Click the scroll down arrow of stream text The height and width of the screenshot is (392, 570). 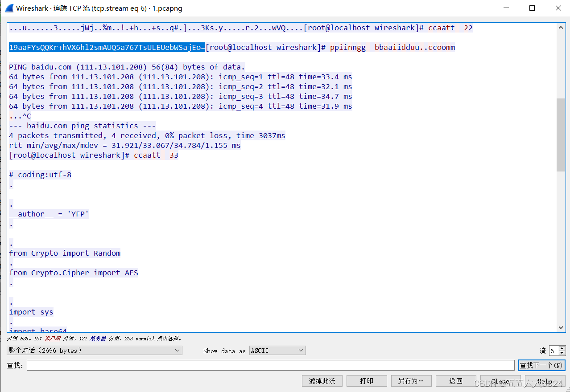(x=561, y=327)
